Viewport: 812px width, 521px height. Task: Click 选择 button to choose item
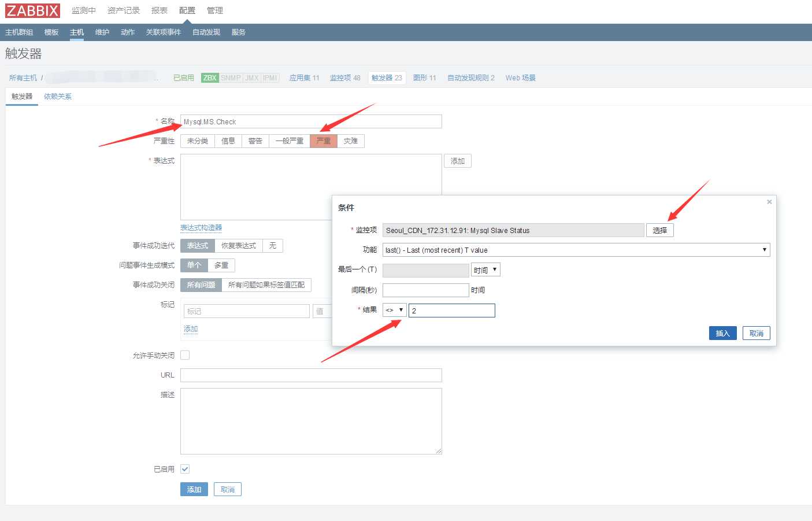point(660,230)
